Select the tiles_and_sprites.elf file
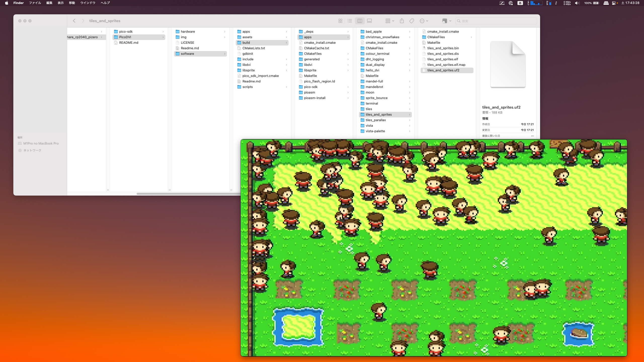Image resolution: width=644 pixels, height=362 pixels. tap(442, 59)
